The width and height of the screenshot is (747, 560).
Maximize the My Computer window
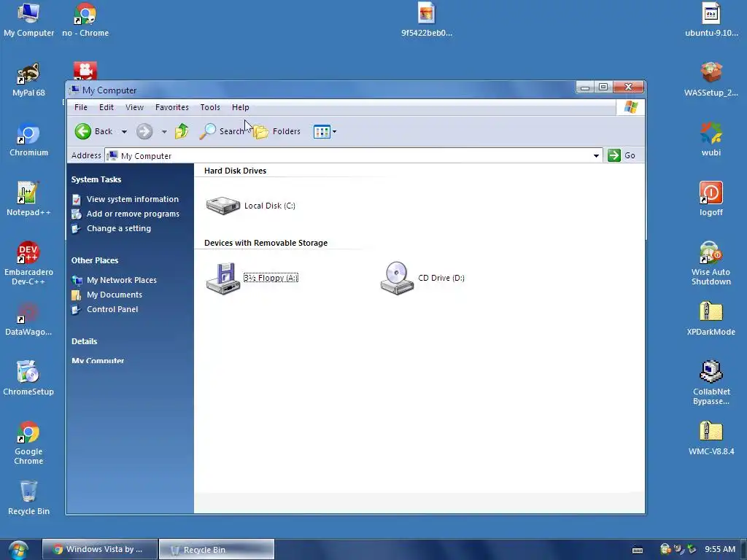click(x=603, y=87)
